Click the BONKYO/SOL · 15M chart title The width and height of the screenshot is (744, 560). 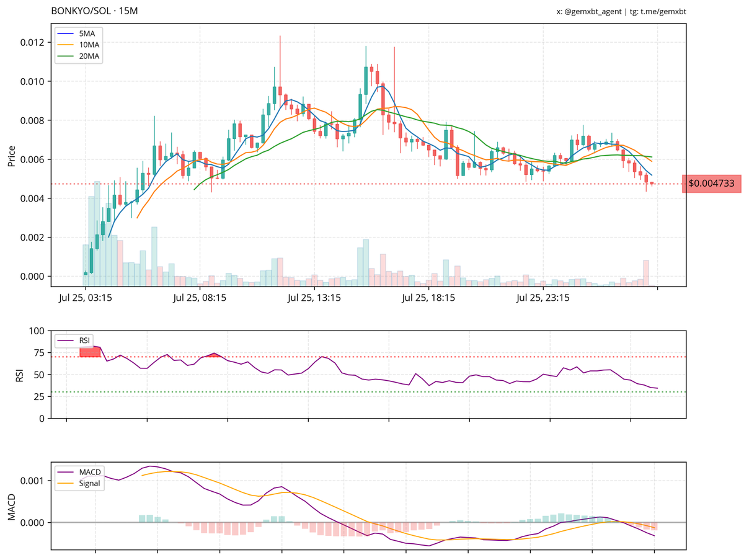pos(95,12)
